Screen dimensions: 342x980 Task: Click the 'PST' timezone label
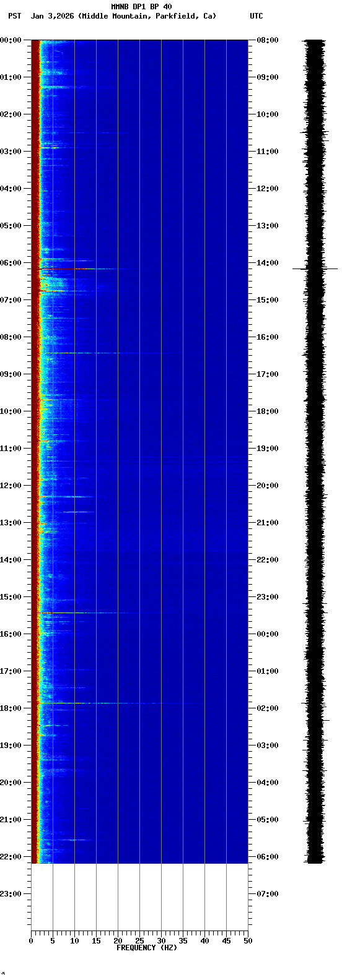point(14,16)
